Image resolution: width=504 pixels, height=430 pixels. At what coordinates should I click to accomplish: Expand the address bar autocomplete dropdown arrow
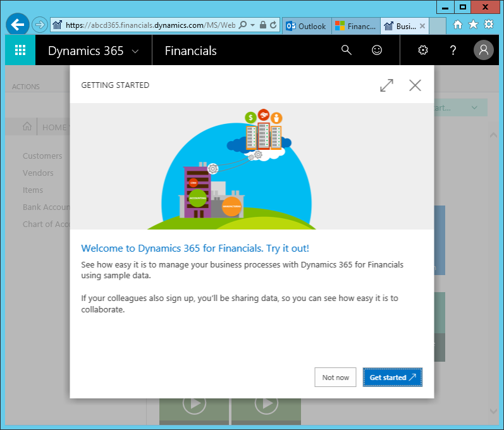[253, 25]
